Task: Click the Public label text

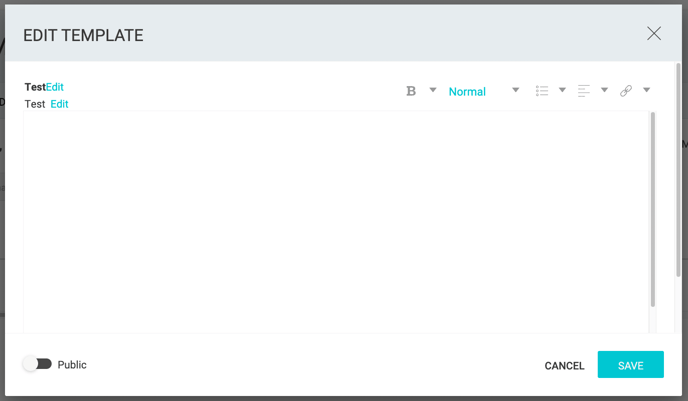Action: 72,365
